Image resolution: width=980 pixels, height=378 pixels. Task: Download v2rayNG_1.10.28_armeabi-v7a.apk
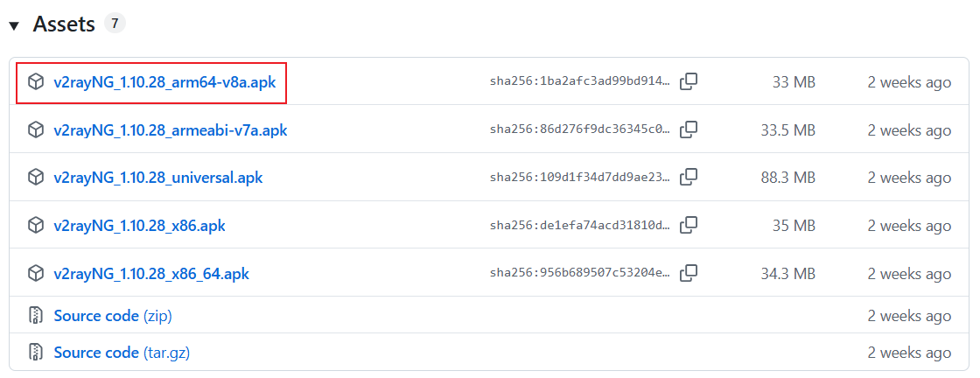click(170, 130)
